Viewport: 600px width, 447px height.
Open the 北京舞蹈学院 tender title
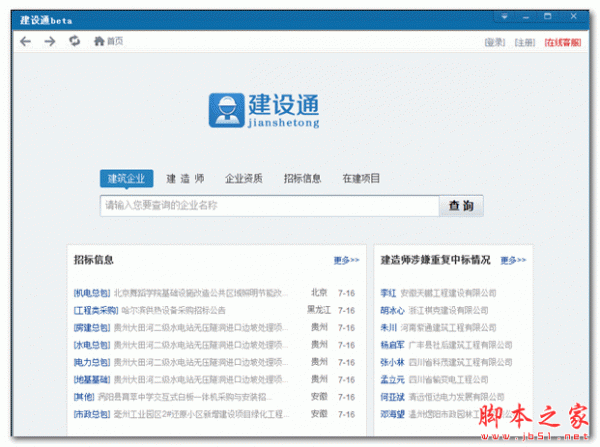[x=201, y=293]
